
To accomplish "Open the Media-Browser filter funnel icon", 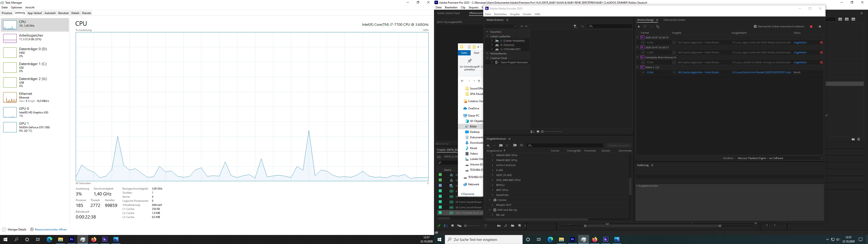I will pos(575,26).
